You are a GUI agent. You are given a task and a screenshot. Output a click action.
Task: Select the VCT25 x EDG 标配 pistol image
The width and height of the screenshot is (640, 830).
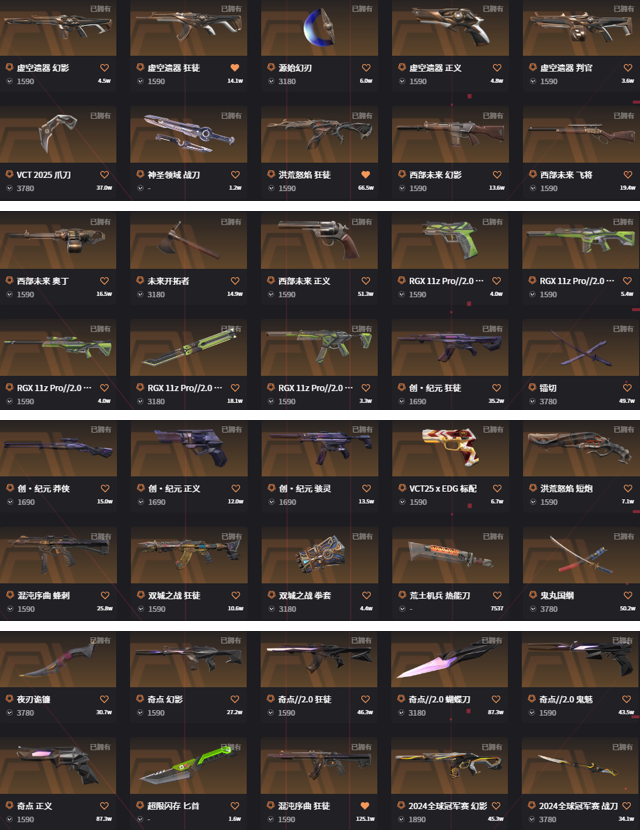(x=450, y=448)
